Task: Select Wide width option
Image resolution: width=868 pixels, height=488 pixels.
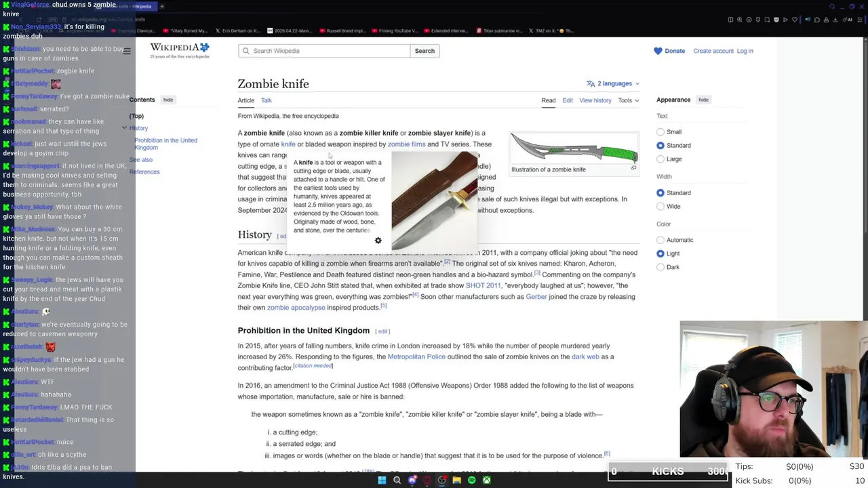Action: click(660, 206)
